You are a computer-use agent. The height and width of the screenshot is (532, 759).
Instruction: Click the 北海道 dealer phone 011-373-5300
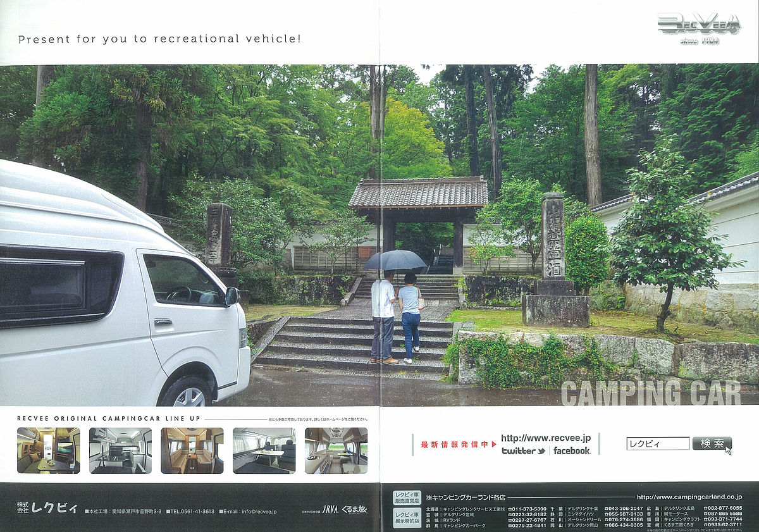click(x=527, y=509)
